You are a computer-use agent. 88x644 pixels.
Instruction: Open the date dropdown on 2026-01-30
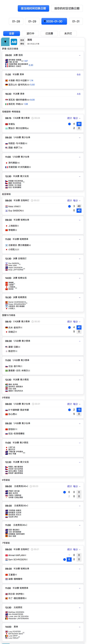pos(56,22)
